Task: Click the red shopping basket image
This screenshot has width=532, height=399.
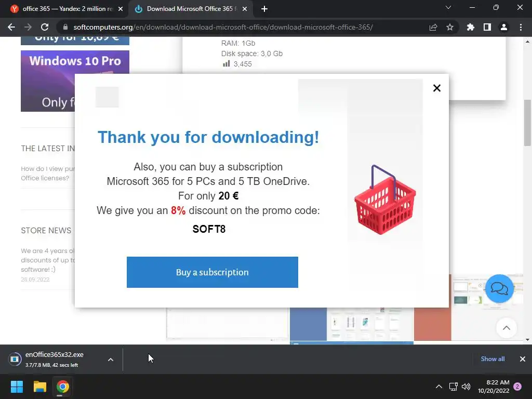Action: 385,200
